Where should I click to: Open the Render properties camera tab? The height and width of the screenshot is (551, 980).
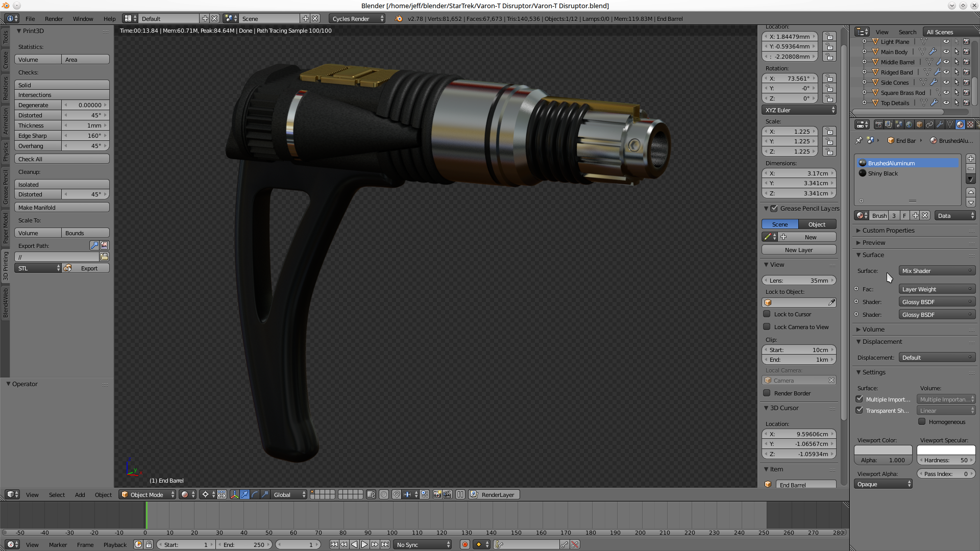[x=878, y=124]
